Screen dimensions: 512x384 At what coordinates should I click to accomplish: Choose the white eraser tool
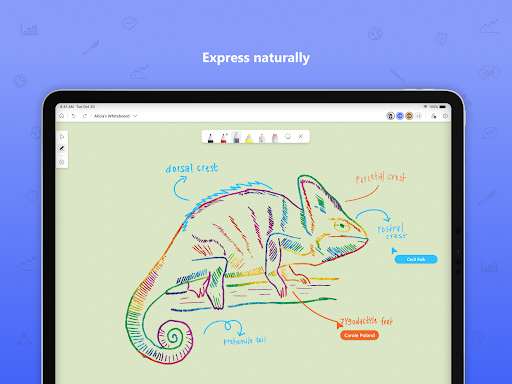click(262, 138)
